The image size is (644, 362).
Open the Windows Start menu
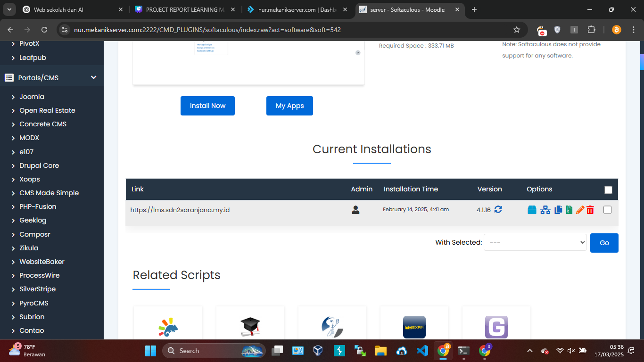click(150, 351)
